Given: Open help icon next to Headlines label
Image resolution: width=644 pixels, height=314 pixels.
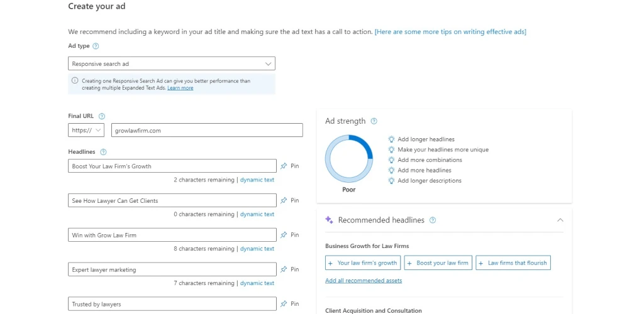Looking at the screenshot, I should pos(104,152).
